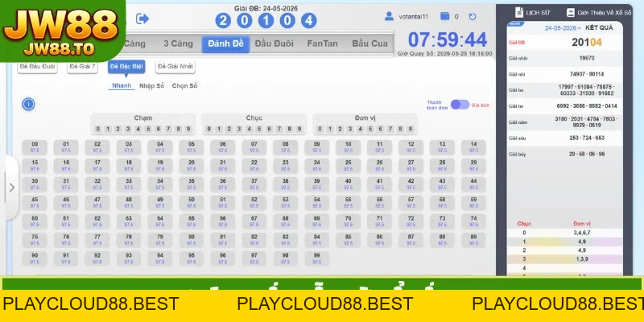644x322 pixels.
Task: Click the Giải sáu value 253 - 724 - 653
Action: 587,138
